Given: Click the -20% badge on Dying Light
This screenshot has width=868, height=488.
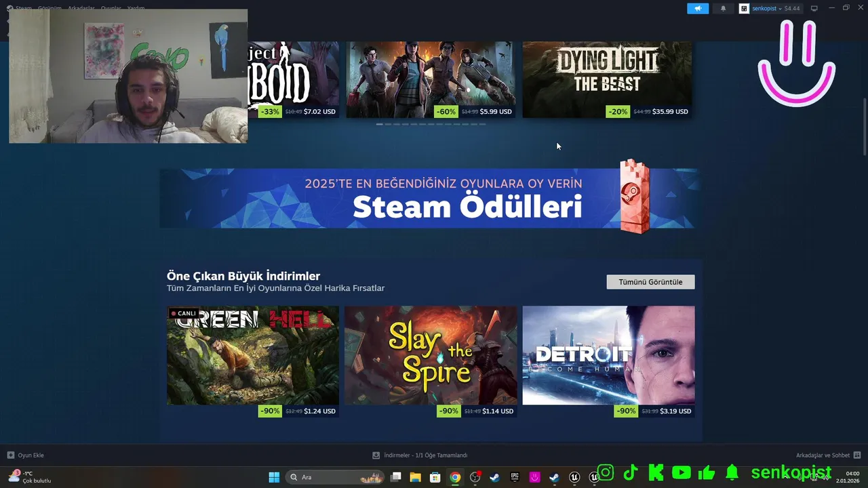Looking at the screenshot, I should 618,112.
